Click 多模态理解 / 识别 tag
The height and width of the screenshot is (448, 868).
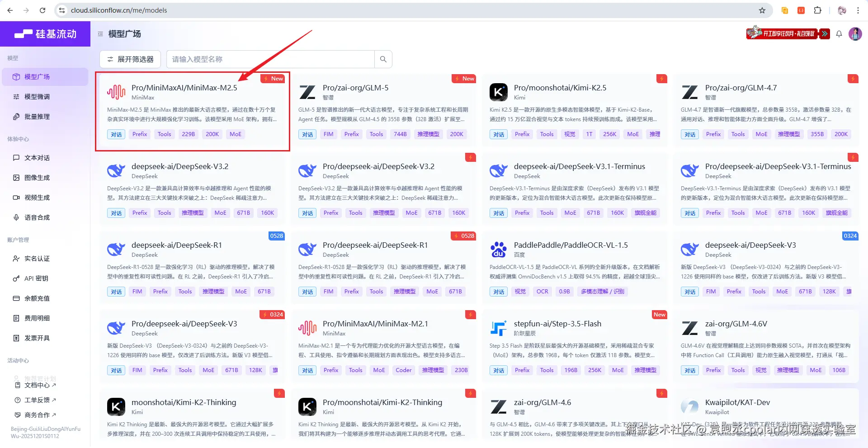[x=602, y=292]
